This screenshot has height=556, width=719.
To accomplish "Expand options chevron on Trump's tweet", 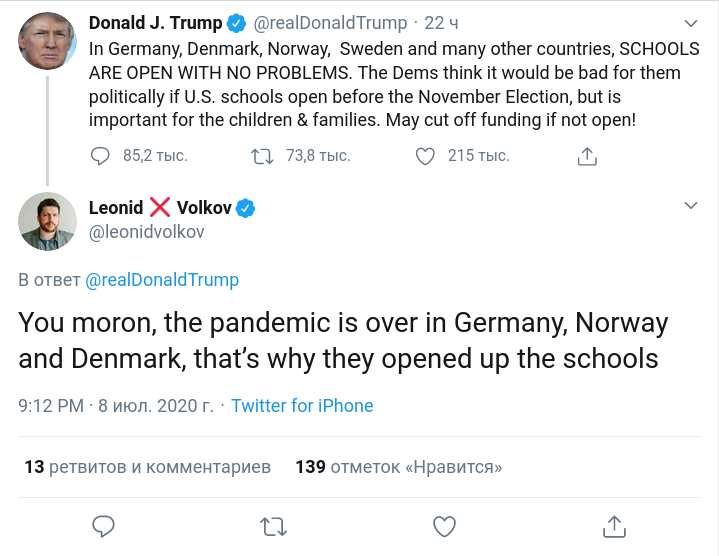I will click(x=691, y=23).
